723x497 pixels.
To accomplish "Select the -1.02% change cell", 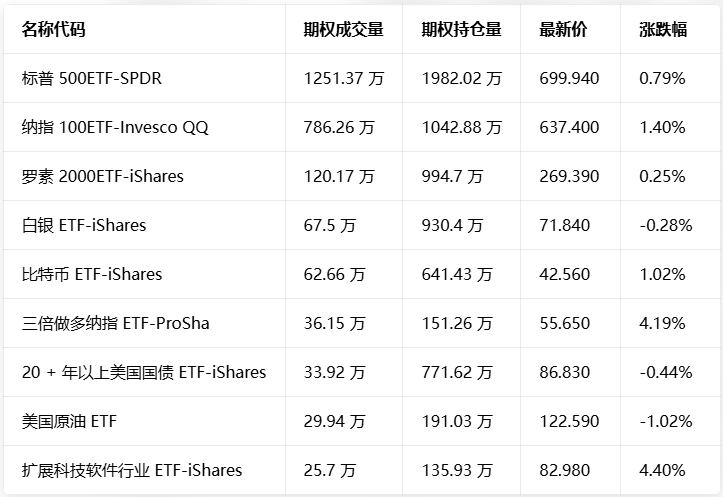I will tap(665, 421).
